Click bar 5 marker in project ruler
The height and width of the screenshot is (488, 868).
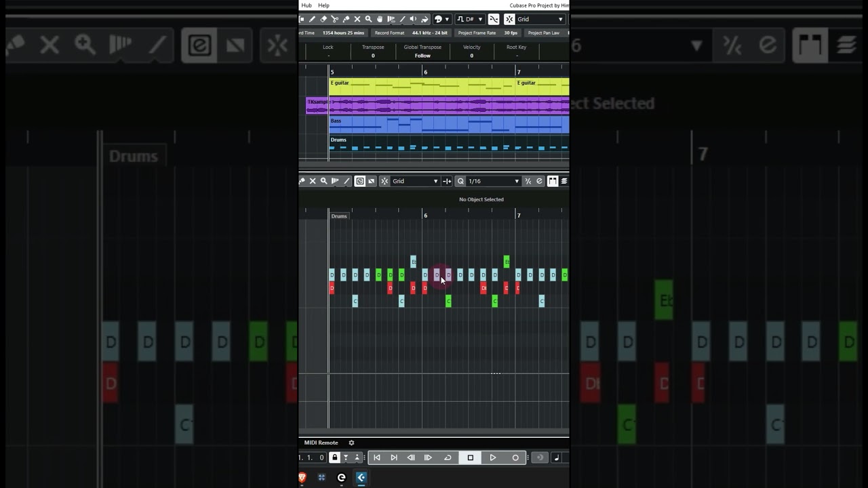[332, 72]
